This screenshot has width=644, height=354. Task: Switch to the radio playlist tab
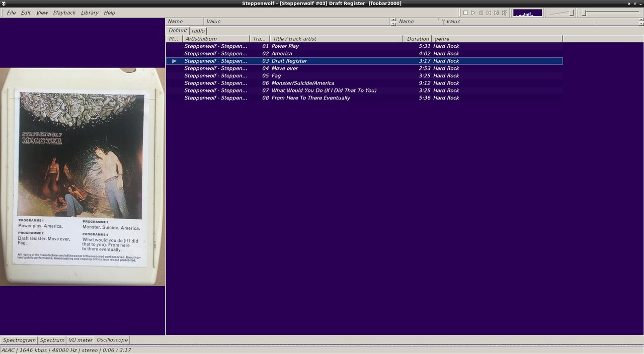pos(198,31)
